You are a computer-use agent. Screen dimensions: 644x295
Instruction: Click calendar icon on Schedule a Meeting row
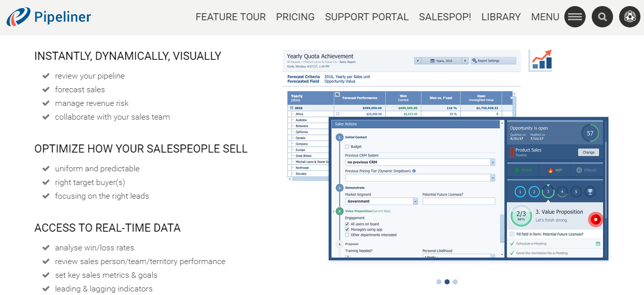[x=598, y=244]
